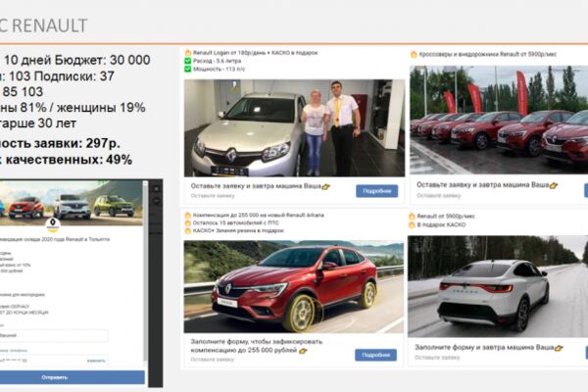Viewport: 588px width, 392px height.
Task: Click text 'Кроссоверы и внедорожники Renault от 5900р/мес'
Action: [x=487, y=55]
